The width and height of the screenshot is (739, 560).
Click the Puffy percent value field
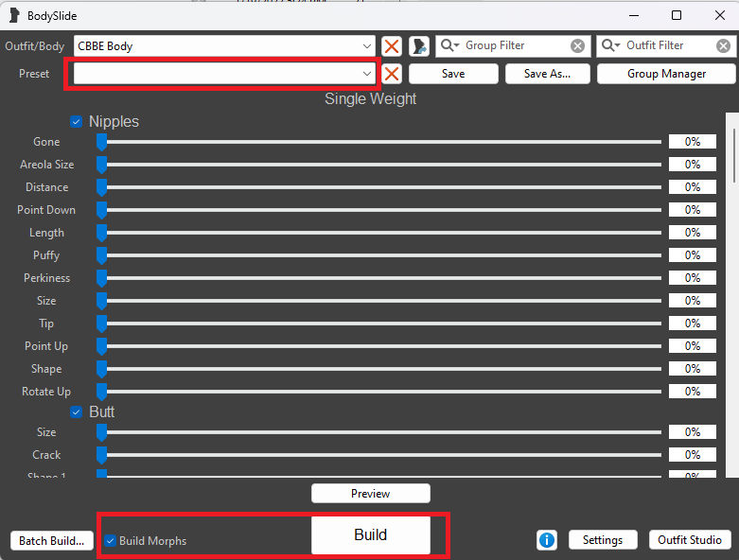click(693, 255)
